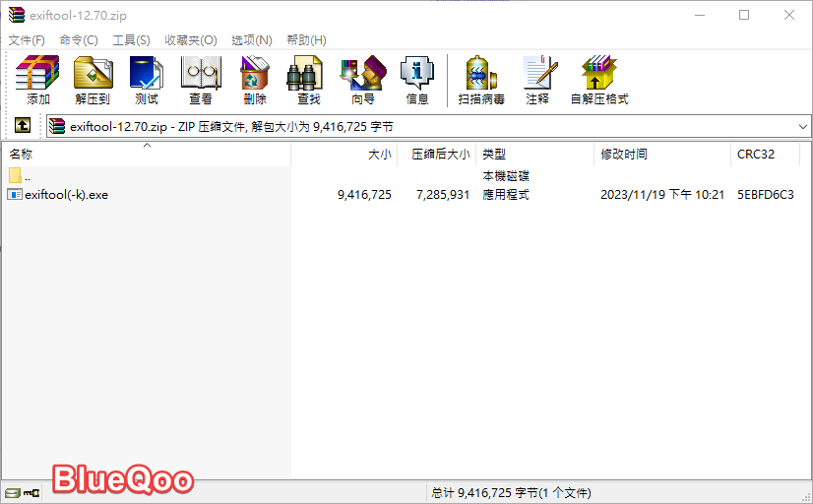Select the exiftool(-k).exe file

pyautogui.click(x=66, y=195)
